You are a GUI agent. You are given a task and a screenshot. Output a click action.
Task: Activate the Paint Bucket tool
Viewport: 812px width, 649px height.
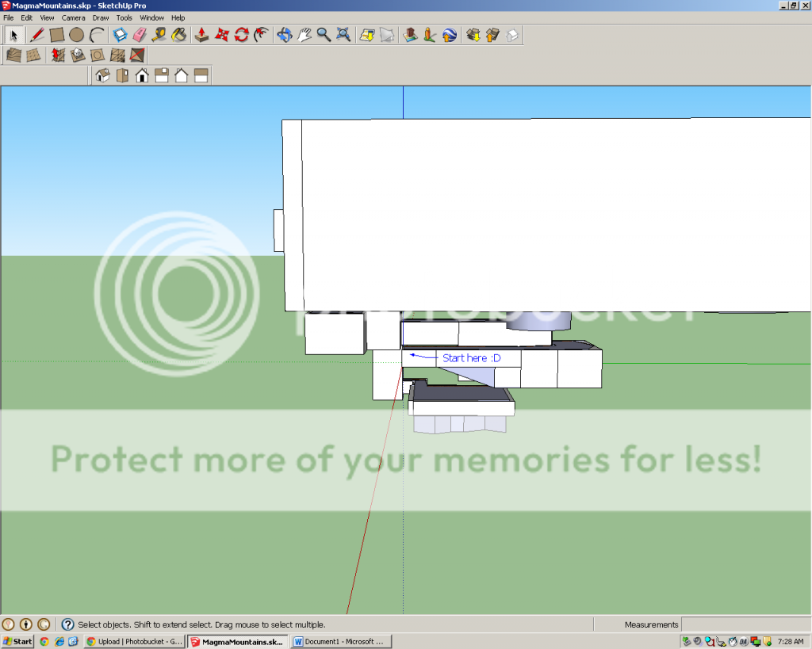(179, 35)
